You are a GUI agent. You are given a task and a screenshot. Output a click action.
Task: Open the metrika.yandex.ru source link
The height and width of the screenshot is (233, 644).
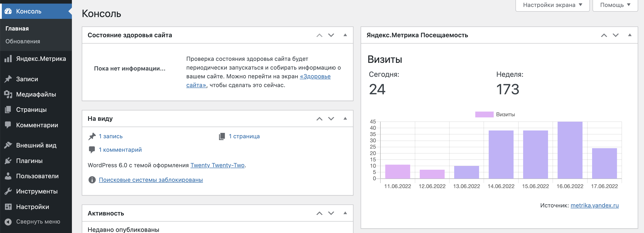tap(595, 206)
